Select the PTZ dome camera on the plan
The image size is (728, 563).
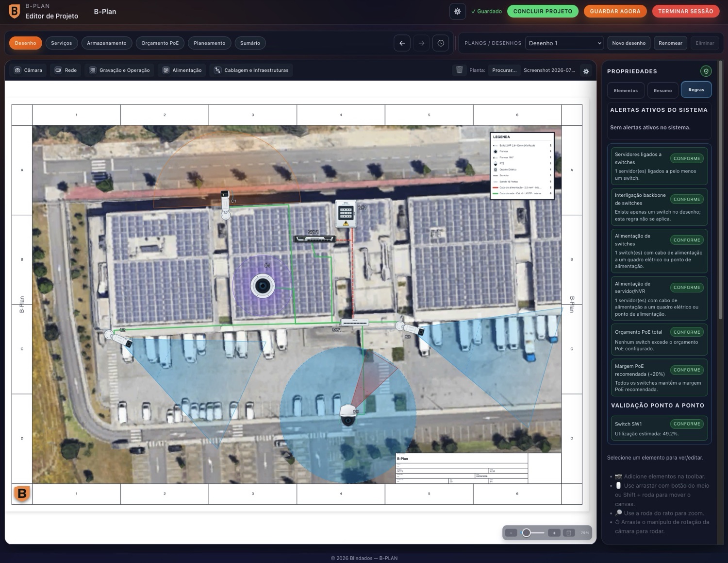coord(348,415)
